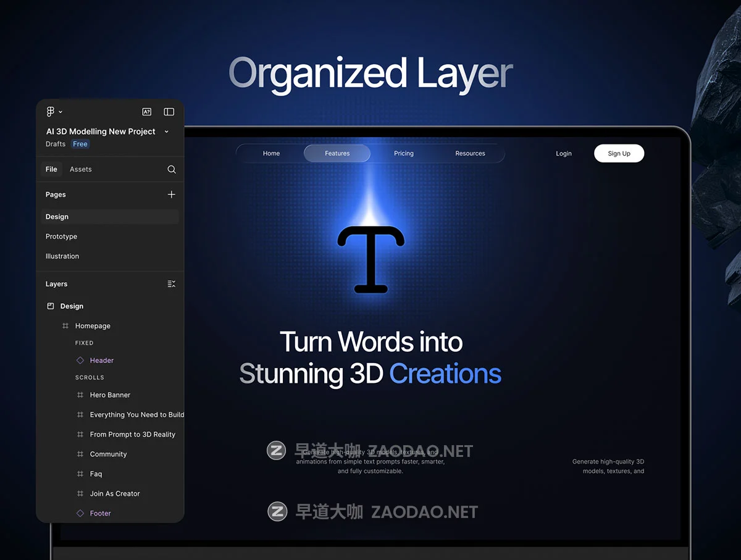741x560 pixels.
Task: Switch to the Assets tab
Action: click(x=80, y=169)
